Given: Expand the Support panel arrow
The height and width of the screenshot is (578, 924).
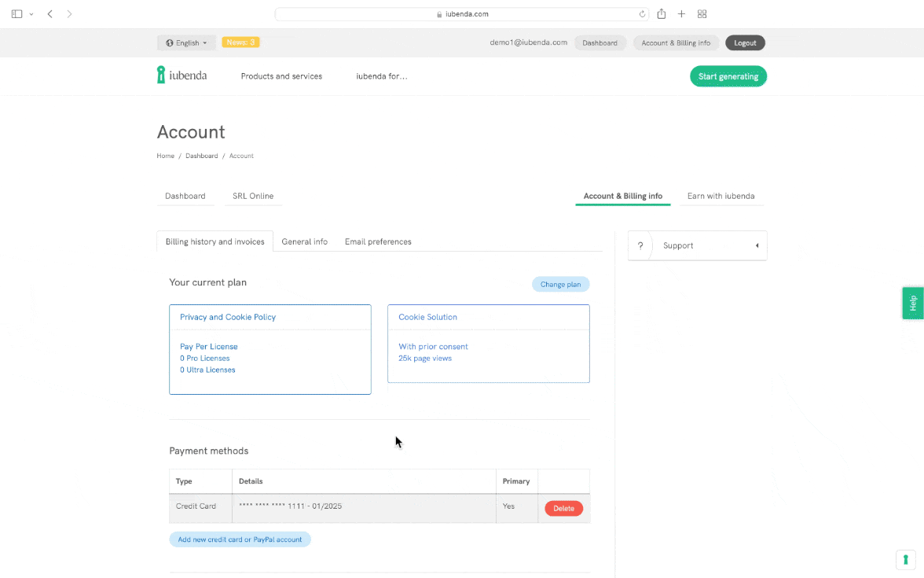Looking at the screenshot, I should point(757,245).
